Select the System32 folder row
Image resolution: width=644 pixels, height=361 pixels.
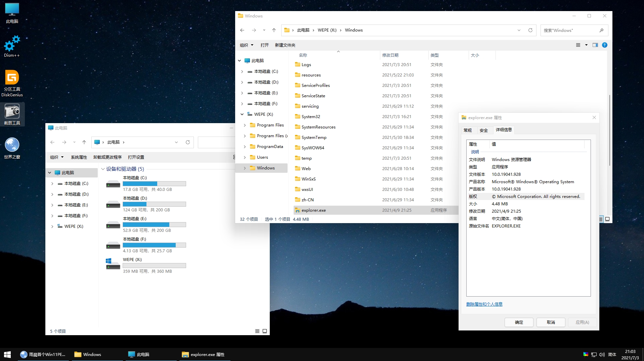tap(375, 116)
